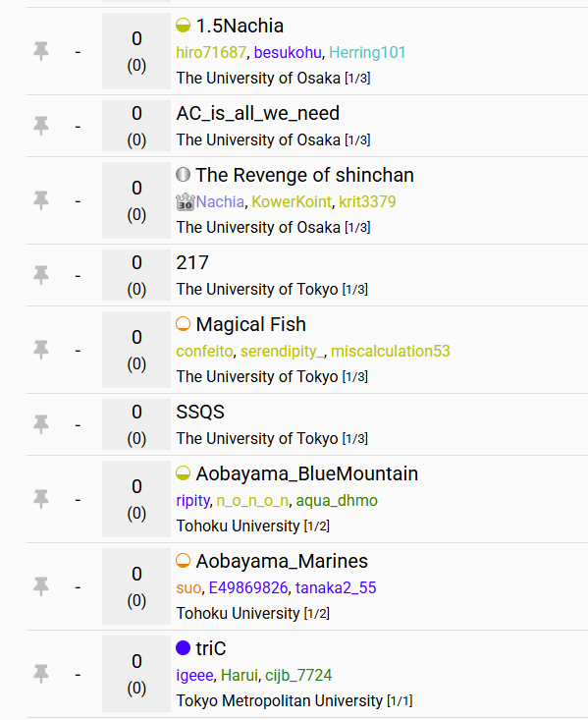Viewport: 588px width, 720px height.
Task: Open E49869826 user profile
Action: [x=248, y=587]
